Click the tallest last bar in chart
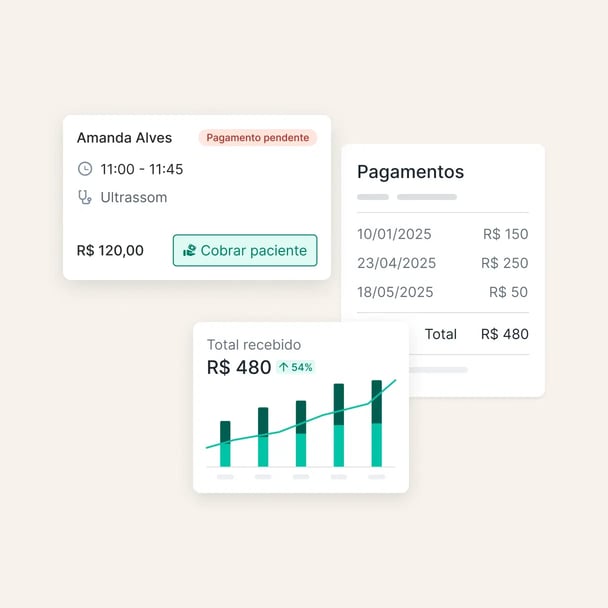 tap(376, 423)
